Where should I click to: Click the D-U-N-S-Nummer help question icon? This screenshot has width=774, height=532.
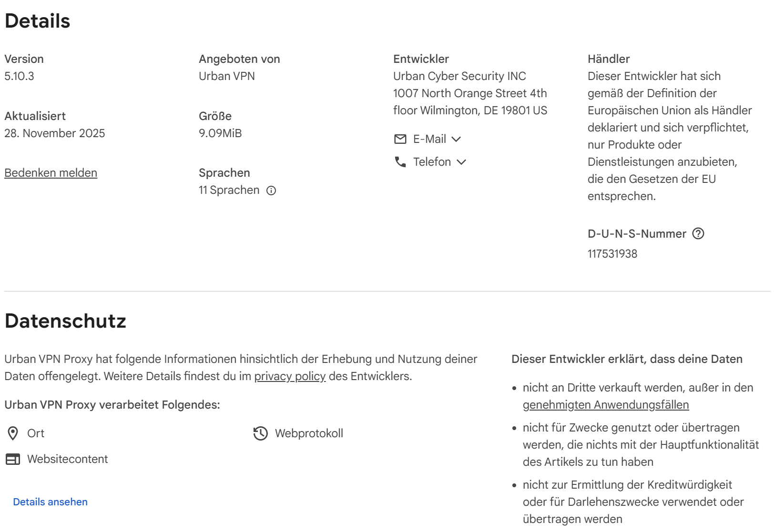(x=698, y=233)
